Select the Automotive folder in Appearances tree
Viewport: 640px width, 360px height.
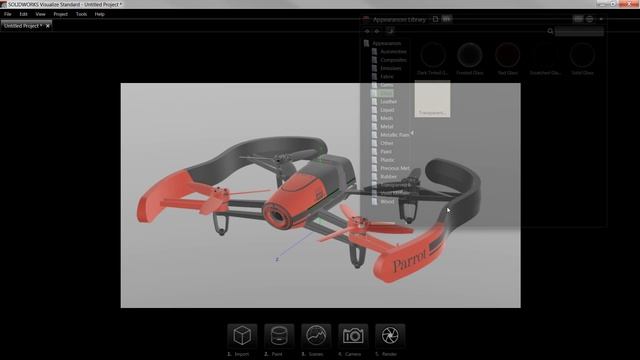[x=389, y=52]
